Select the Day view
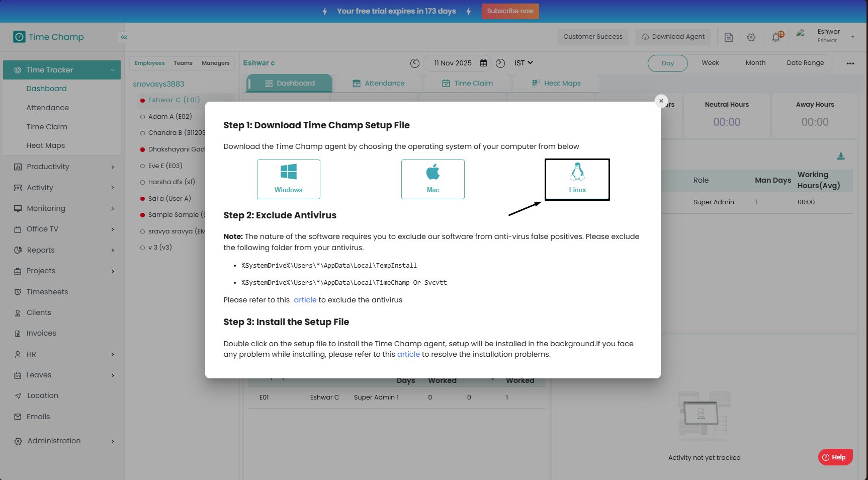 (668, 63)
